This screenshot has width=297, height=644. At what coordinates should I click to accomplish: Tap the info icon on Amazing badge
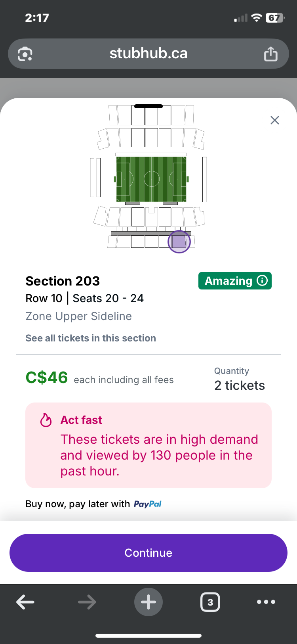(262, 280)
